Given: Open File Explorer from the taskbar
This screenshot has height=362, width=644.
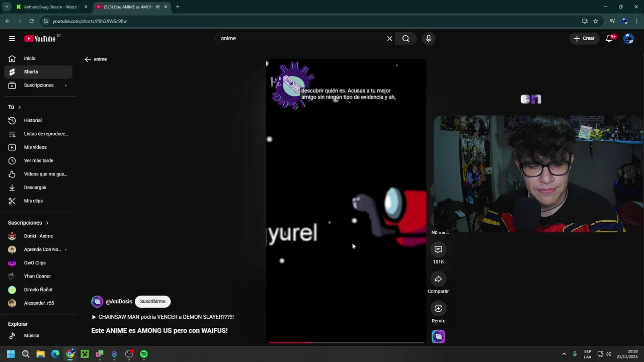Looking at the screenshot, I should tap(40, 354).
